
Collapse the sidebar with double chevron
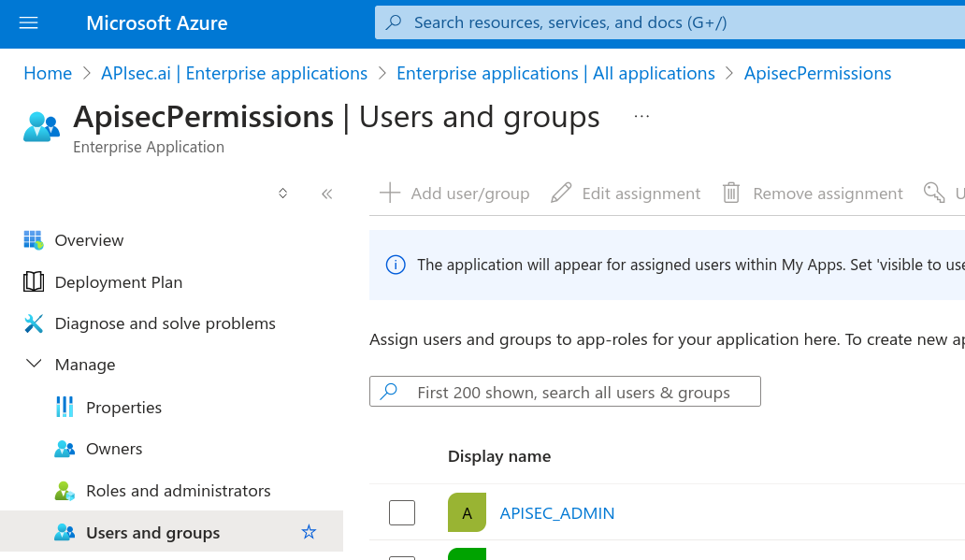click(327, 194)
